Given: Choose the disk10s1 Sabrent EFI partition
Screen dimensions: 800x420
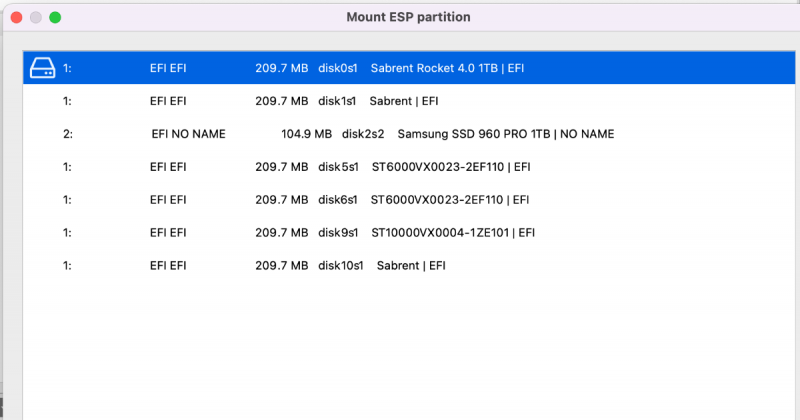Looking at the screenshot, I should pos(410,265).
